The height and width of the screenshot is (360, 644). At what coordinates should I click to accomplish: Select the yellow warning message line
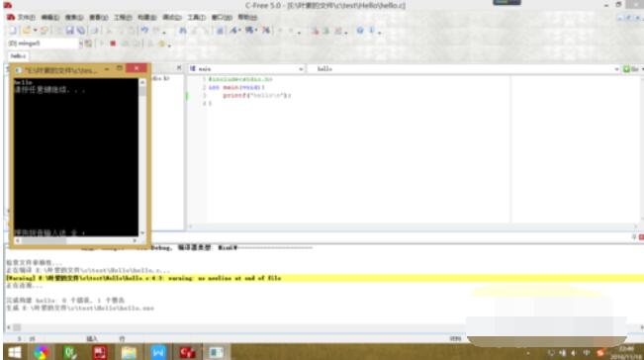click(323, 278)
